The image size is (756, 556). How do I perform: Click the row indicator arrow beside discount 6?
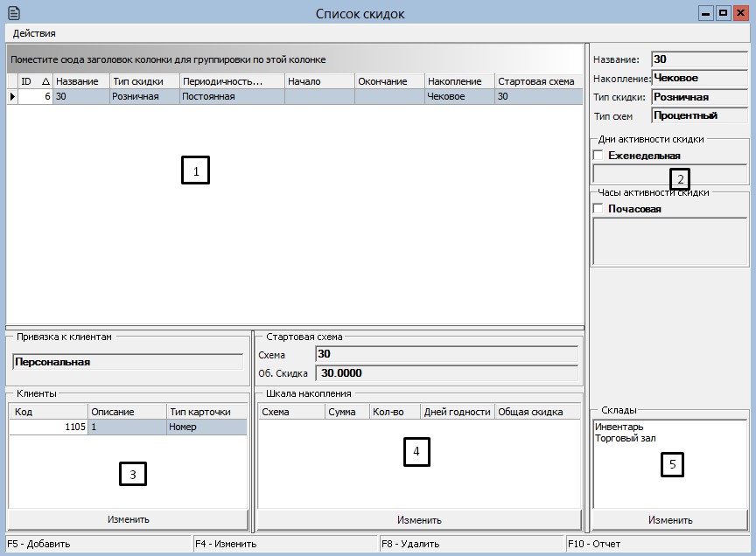click(12, 97)
